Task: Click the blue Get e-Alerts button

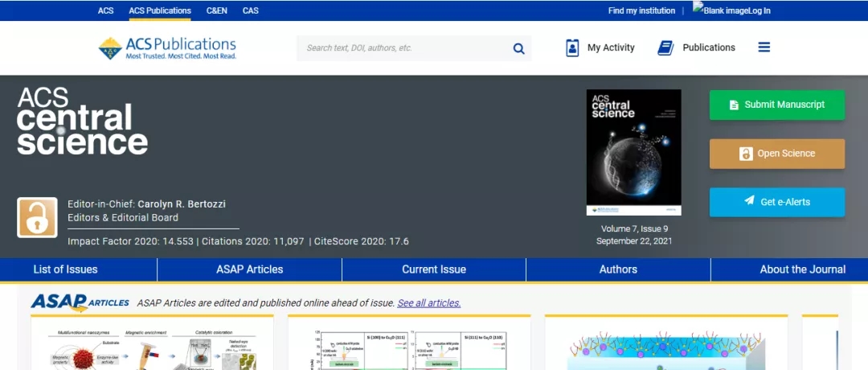Action: coord(776,202)
